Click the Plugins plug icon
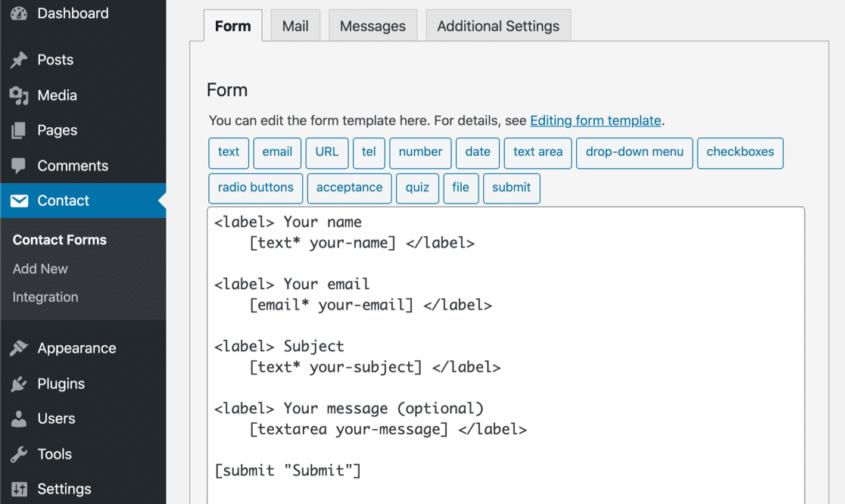Screen dimensions: 845x504 (19, 384)
